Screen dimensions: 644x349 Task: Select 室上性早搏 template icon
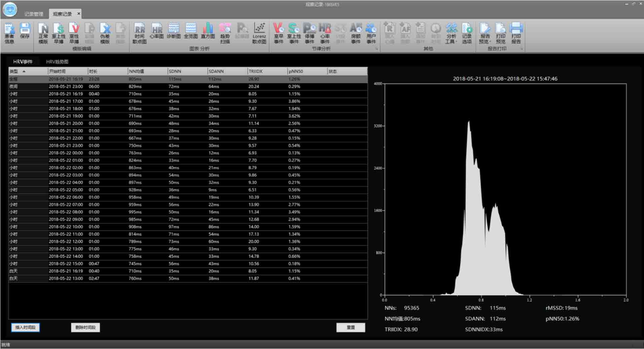pos(58,33)
